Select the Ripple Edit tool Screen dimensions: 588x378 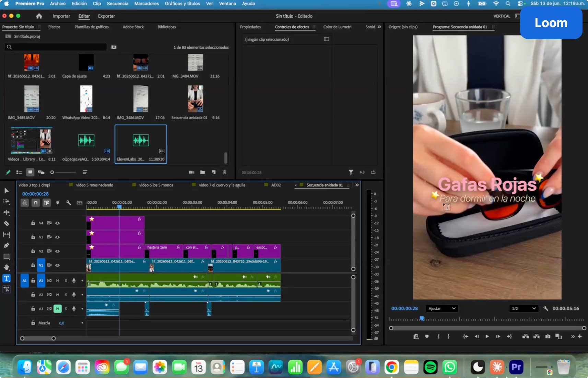pos(7,213)
